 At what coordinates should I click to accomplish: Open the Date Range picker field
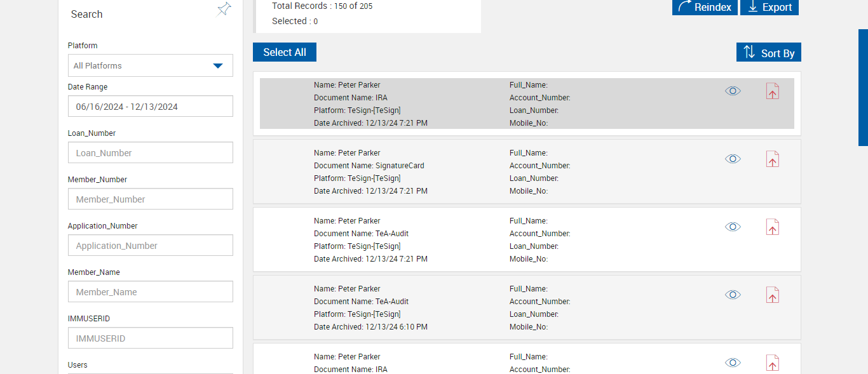150,107
